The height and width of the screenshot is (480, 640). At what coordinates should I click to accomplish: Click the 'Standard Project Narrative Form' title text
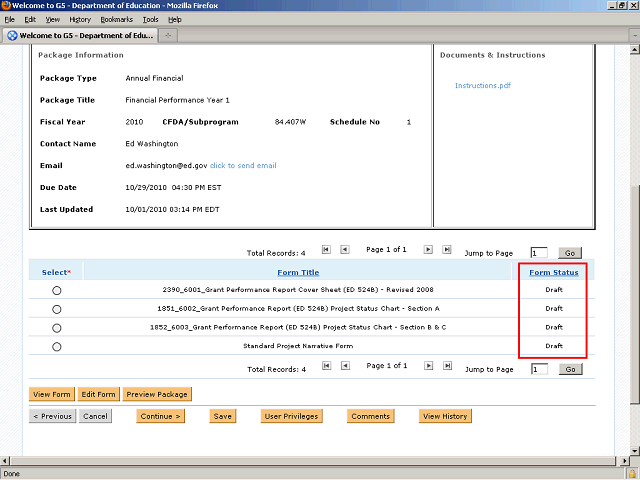click(x=298, y=346)
